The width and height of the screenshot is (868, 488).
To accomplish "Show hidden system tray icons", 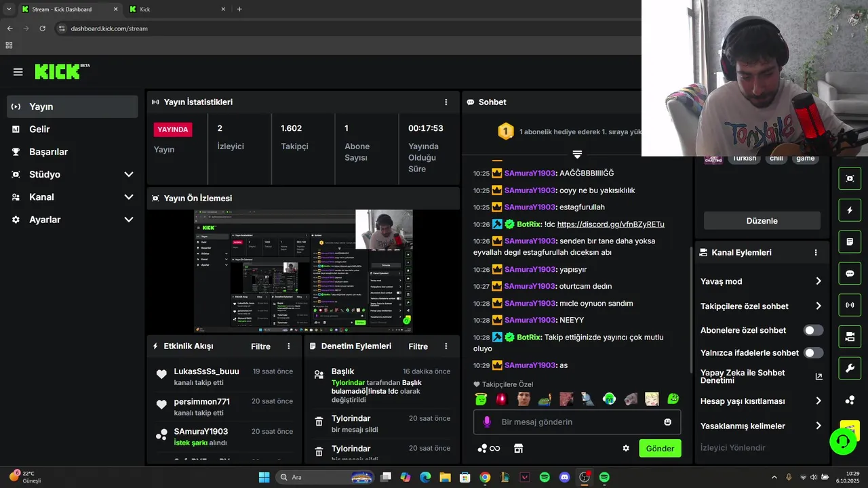I will [774, 477].
